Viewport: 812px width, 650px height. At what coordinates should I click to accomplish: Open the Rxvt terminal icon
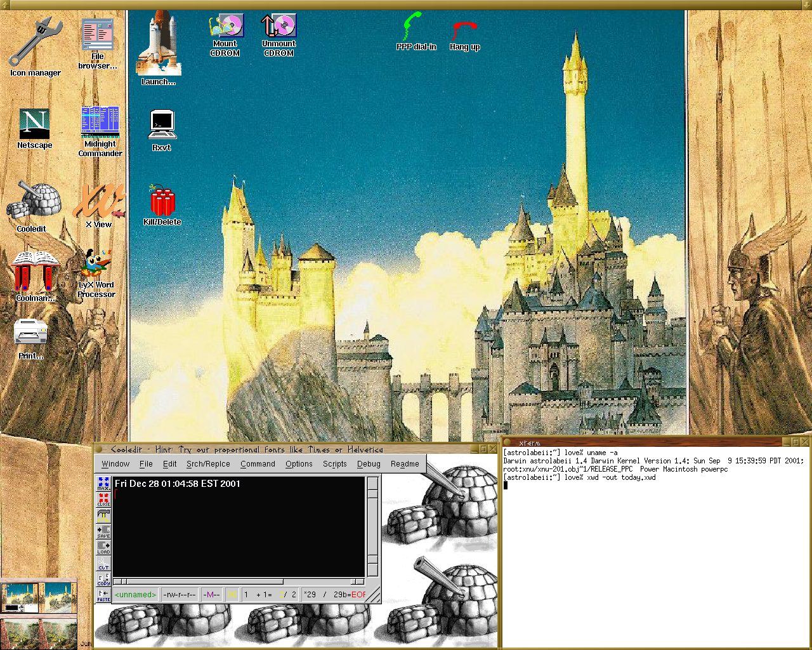click(x=162, y=124)
